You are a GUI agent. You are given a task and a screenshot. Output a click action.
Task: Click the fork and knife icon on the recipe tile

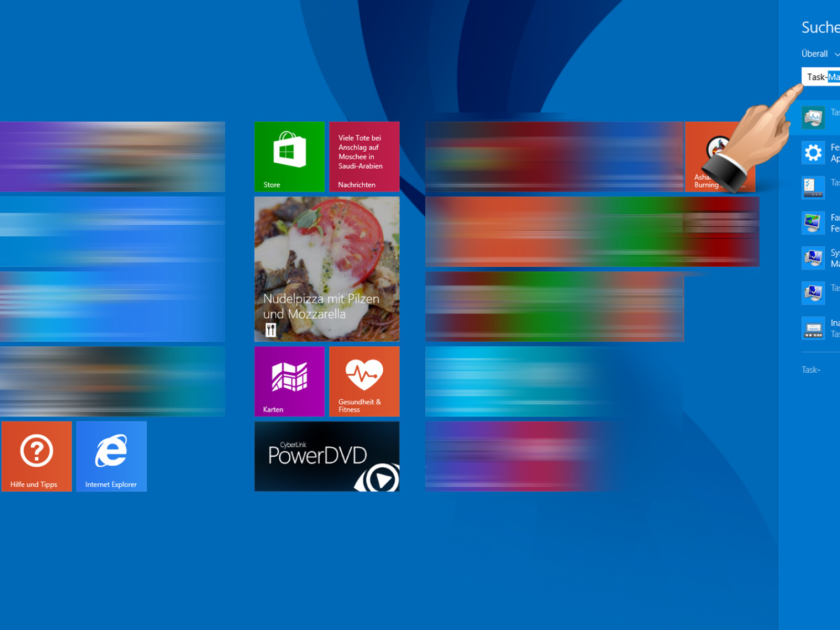pyautogui.click(x=271, y=330)
